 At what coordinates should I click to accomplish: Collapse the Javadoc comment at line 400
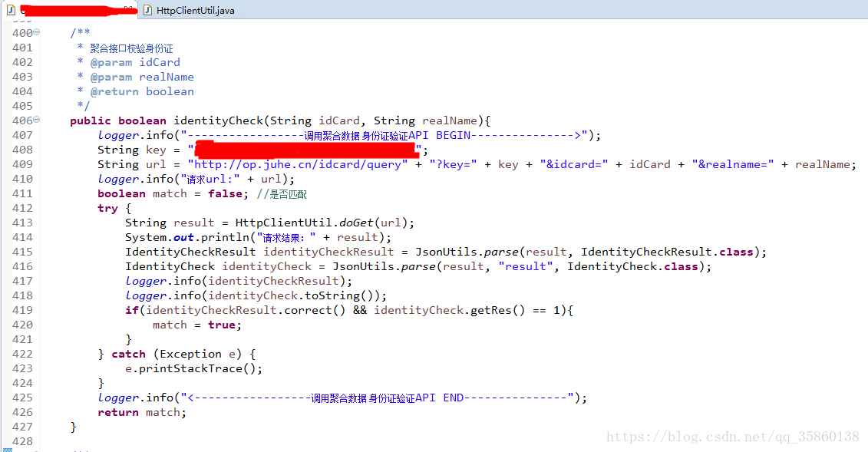[x=37, y=32]
